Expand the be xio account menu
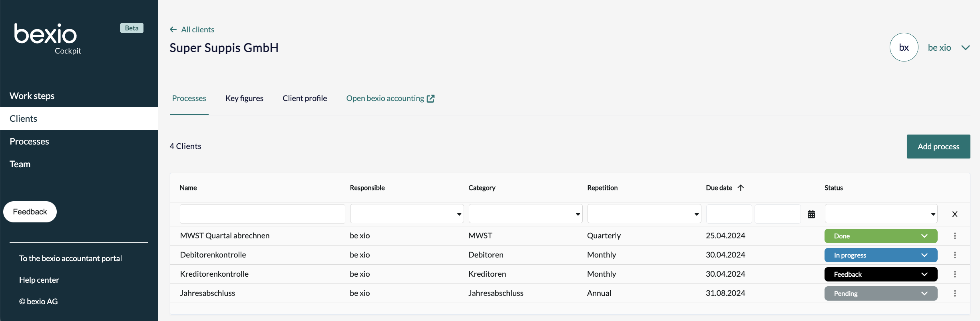 coord(965,48)
